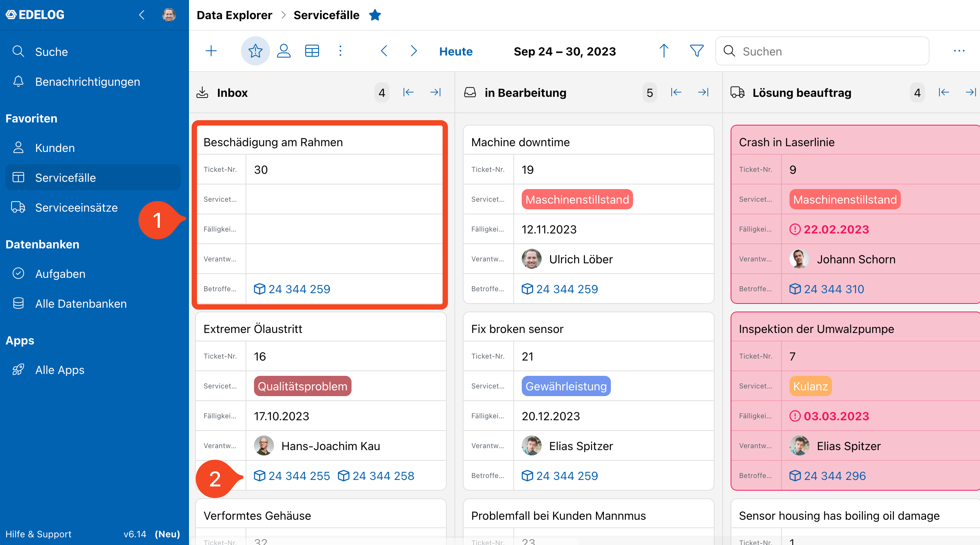Open Alle Apps
This screenshot has height=545, width=980.
[x=93, y=370]
